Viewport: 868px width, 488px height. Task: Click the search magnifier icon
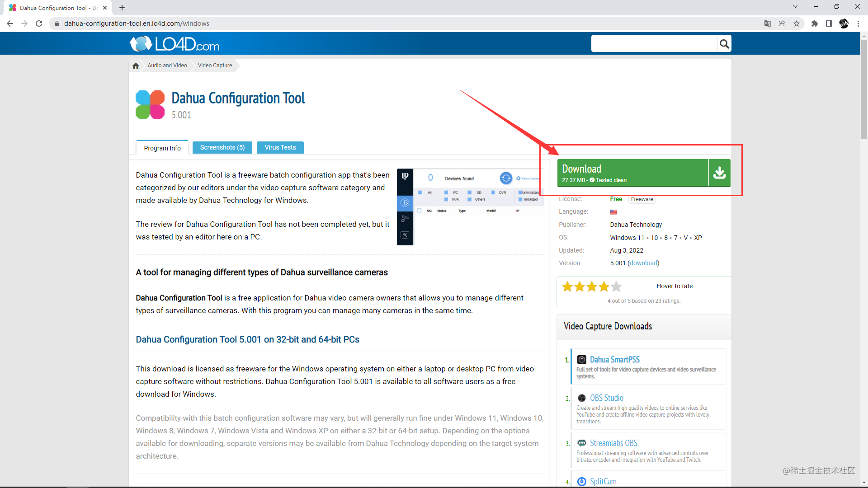724,44
